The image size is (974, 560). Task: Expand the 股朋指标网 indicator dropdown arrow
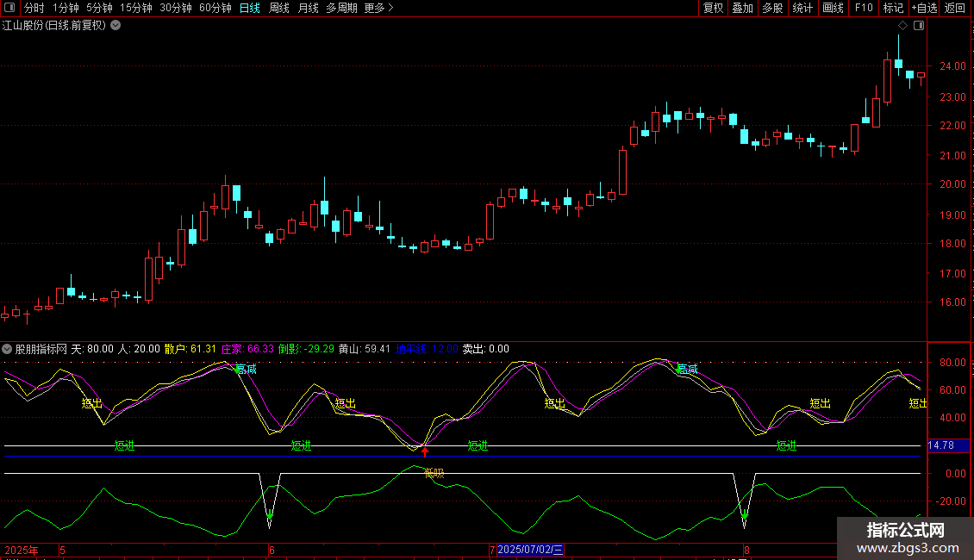(8, 349)
